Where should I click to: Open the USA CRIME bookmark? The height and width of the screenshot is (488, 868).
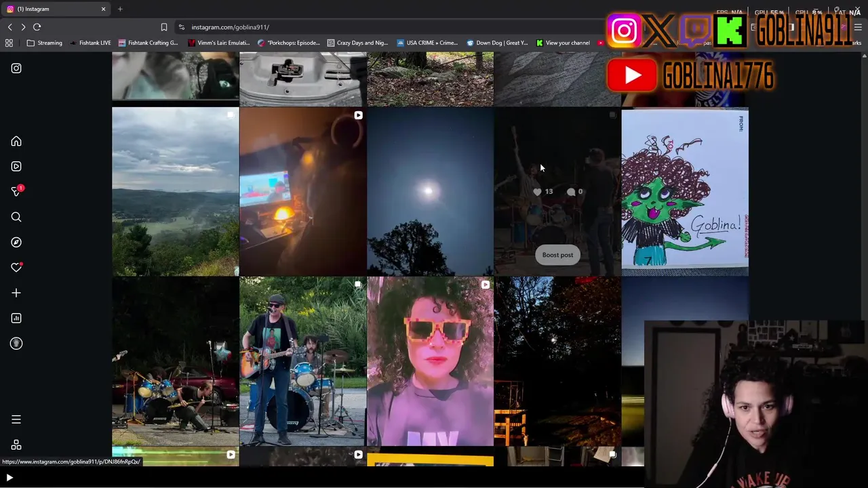click(x=427, y=43)
